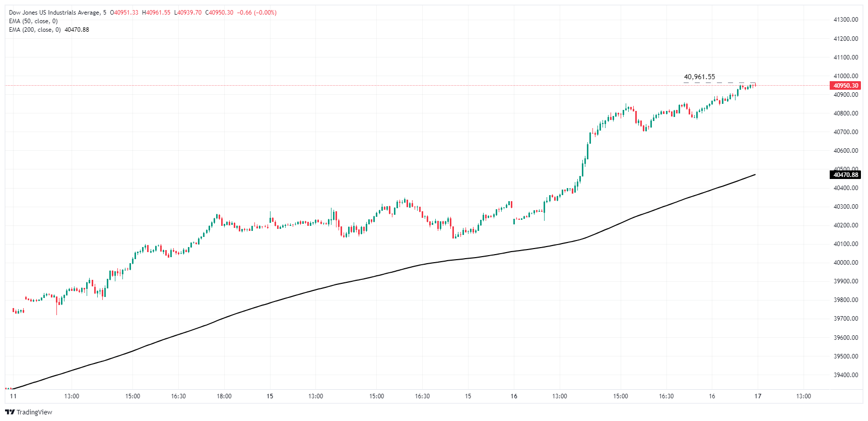Open the TradingView text link
This screenshot has height=421, width=868.
click(34, 412)
